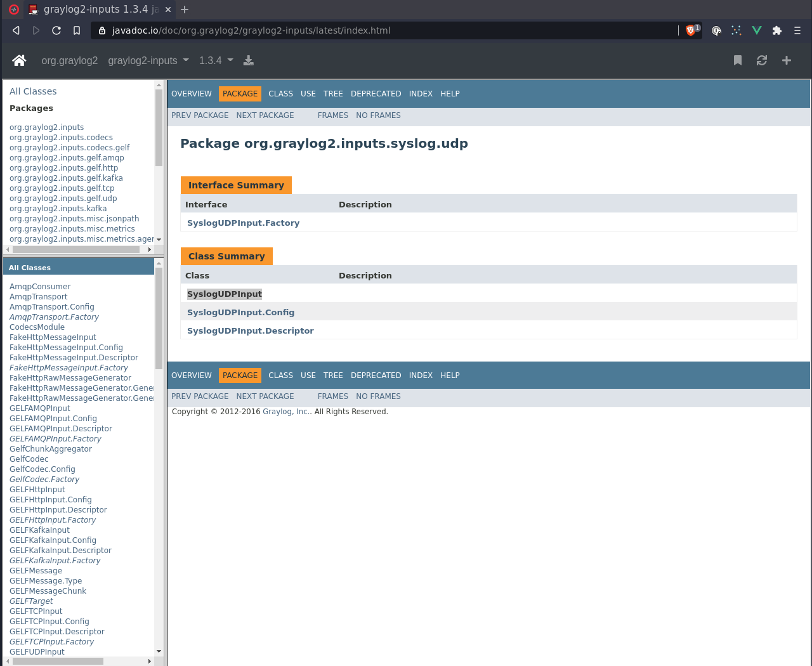Open package org.graylog2.inputs.codecs.gelf

coord(69,148)
